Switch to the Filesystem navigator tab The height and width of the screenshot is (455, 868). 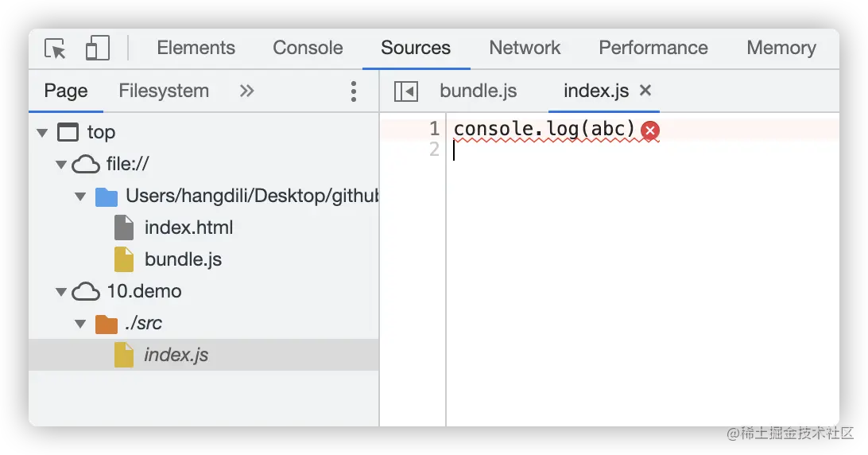[x=164, y=91]
